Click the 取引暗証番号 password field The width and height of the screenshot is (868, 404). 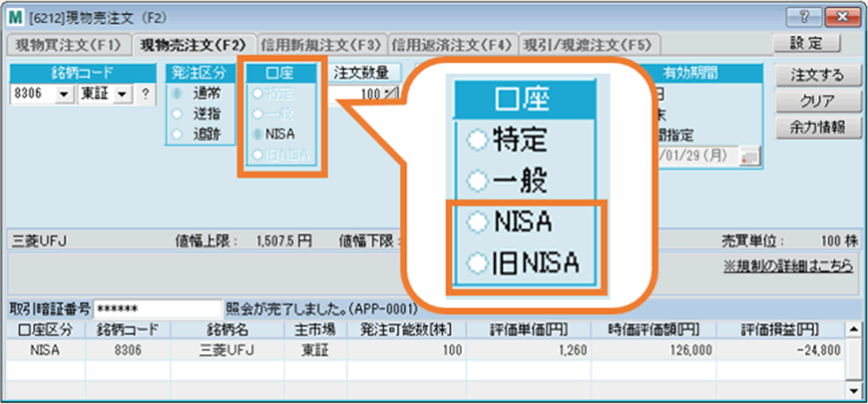[158, 308]
